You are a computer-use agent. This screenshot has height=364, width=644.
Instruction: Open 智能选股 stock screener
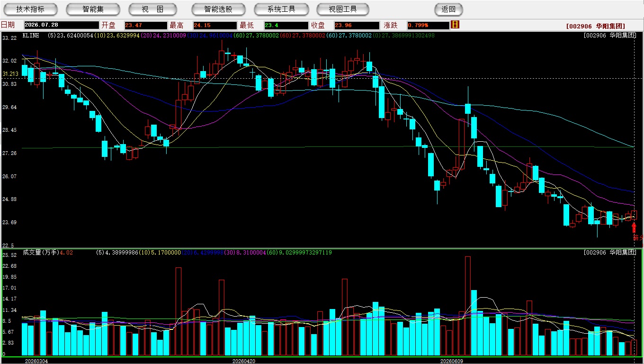point(218,9)
